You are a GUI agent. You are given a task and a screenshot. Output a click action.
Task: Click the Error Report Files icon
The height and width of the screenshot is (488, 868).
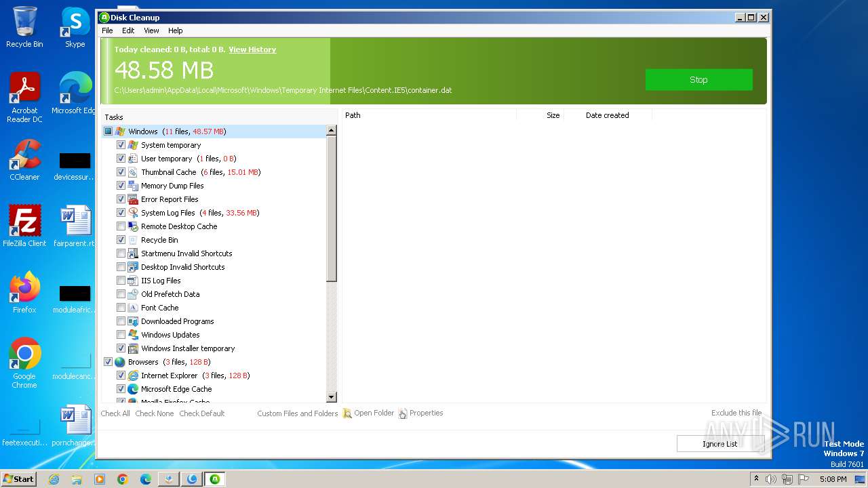[133, 199]
